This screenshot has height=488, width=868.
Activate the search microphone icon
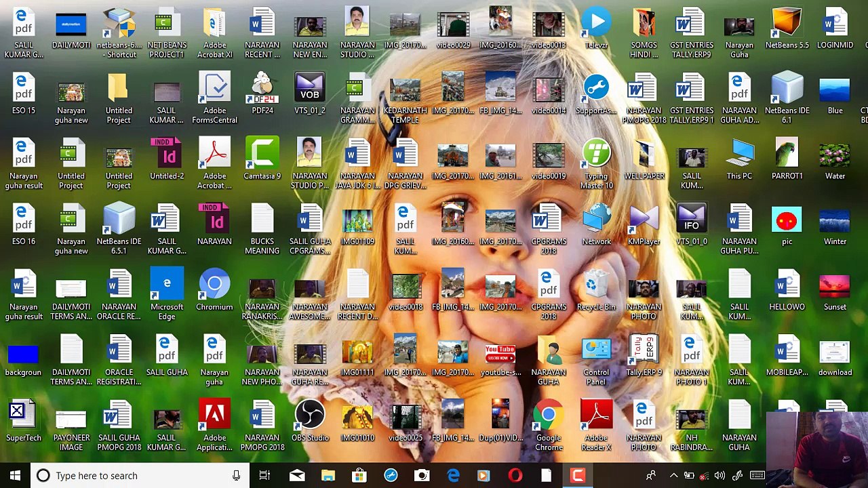point(236,476)
